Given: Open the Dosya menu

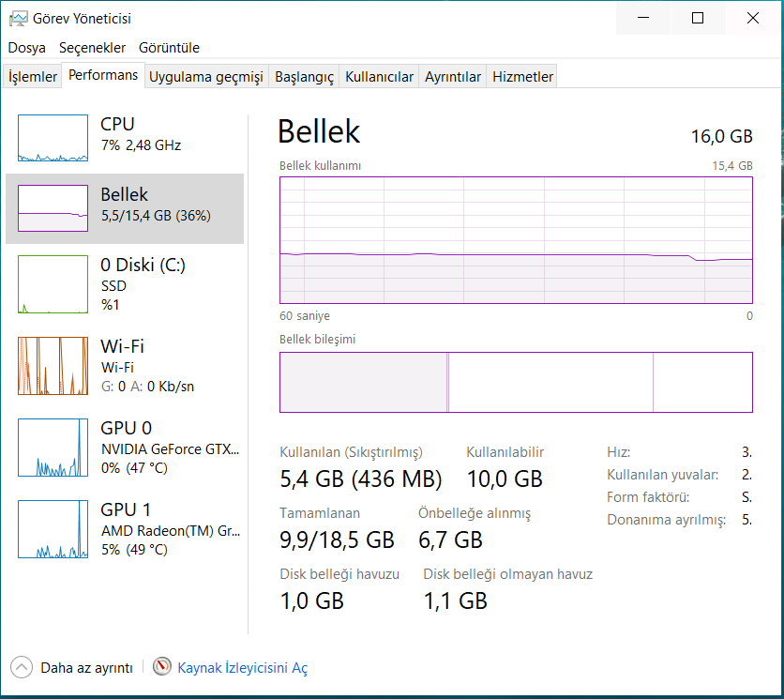Looking at the screenshot, I should pyautogui.click(x=27, y=48).
